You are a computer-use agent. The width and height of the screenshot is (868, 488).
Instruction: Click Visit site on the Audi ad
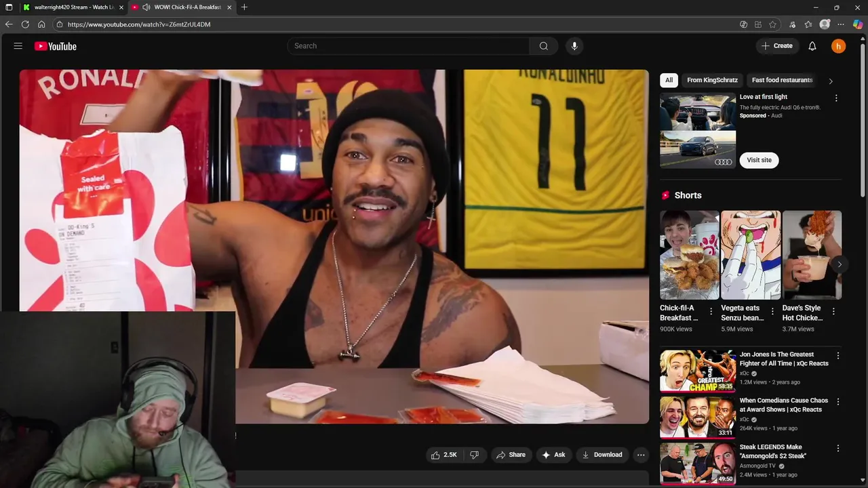(x=759, y=160)
